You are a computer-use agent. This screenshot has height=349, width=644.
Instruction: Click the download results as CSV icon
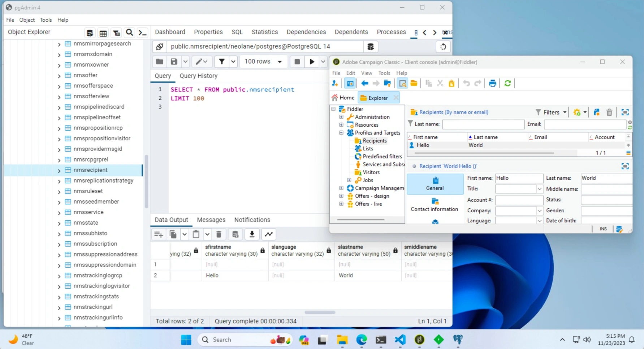(x=252, y=234)
